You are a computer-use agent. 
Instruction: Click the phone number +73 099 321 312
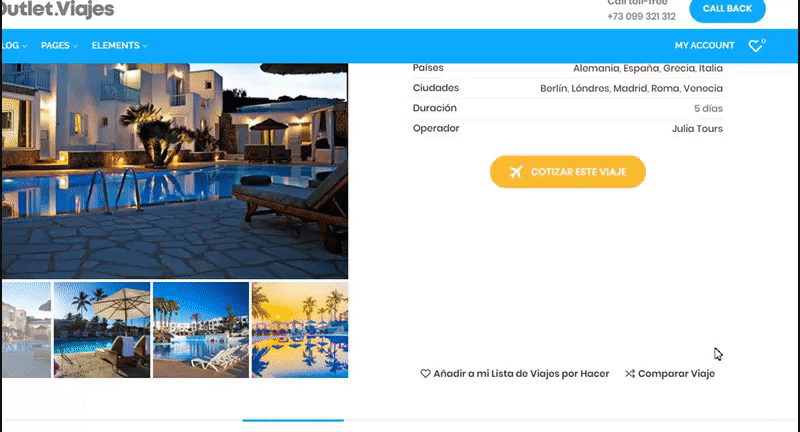tap(641, 16)
